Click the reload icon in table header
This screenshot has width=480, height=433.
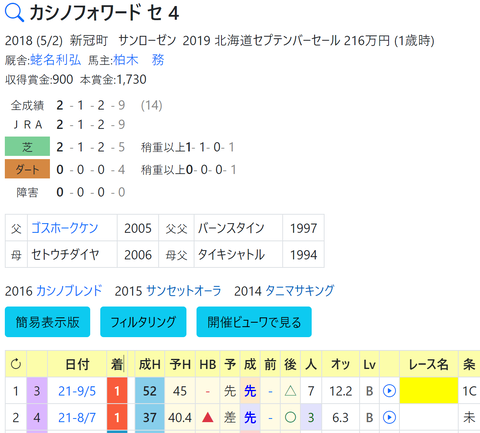point(16,364)
